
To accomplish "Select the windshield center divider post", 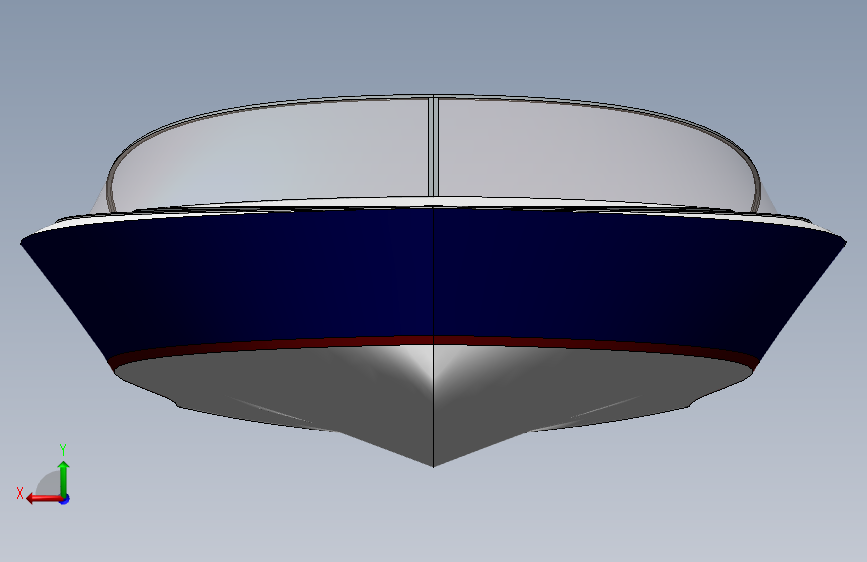I will [x=434, y=147].
